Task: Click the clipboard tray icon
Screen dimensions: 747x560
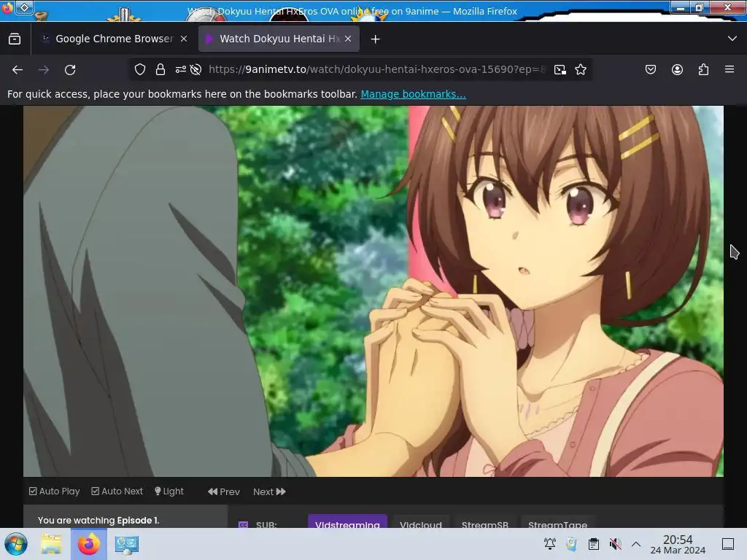Action: pos(594,544)
